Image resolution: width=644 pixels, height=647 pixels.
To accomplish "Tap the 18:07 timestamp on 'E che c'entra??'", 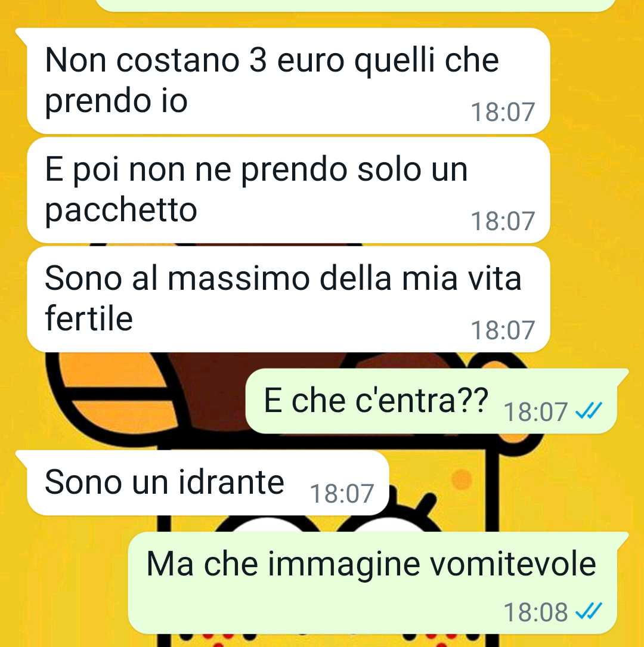I will pyautogui.click(x=535, y=412).
